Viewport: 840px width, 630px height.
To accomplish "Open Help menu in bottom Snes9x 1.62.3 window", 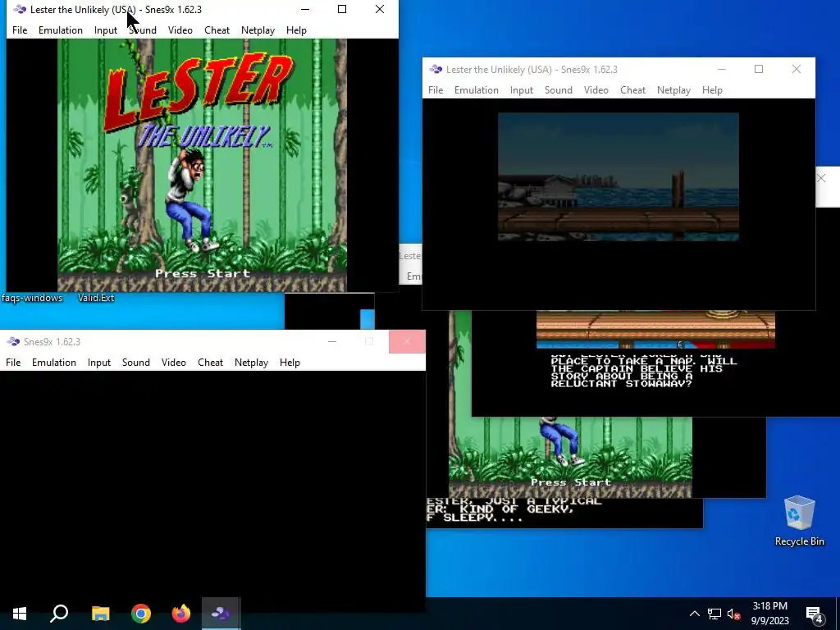I will coord(290,362).
